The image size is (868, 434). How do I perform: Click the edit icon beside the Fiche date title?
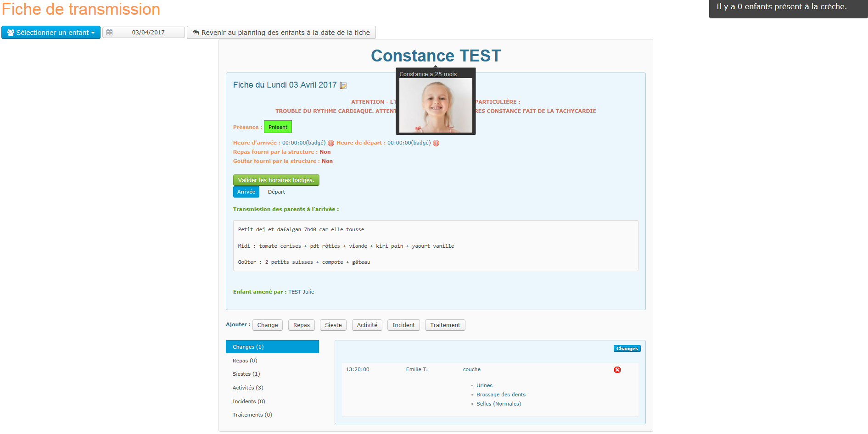343,85
